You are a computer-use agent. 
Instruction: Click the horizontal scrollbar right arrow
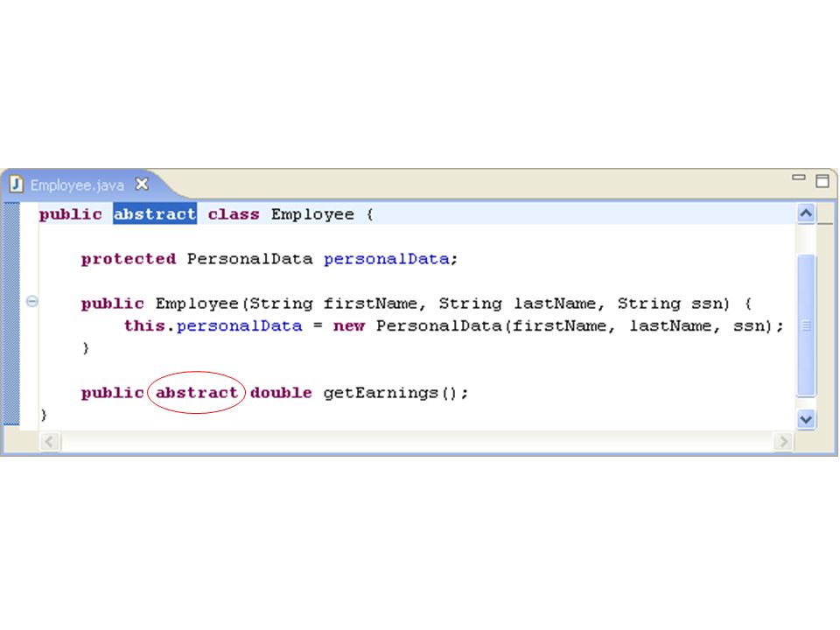[784, 441]
